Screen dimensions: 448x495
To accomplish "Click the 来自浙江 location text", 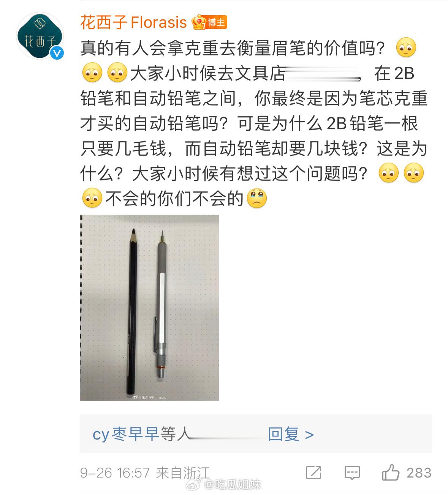I will pyautogui.click(x=183, y=473).
